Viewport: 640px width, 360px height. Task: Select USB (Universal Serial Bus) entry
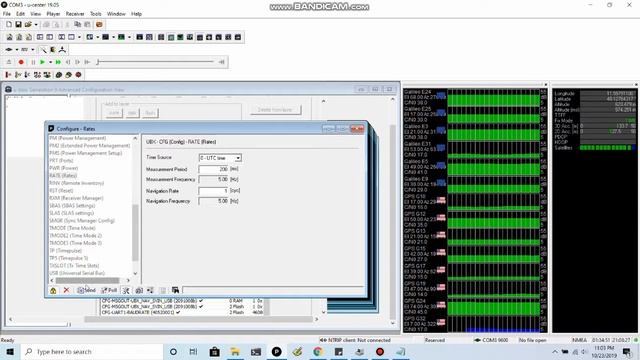click(77, 273)
